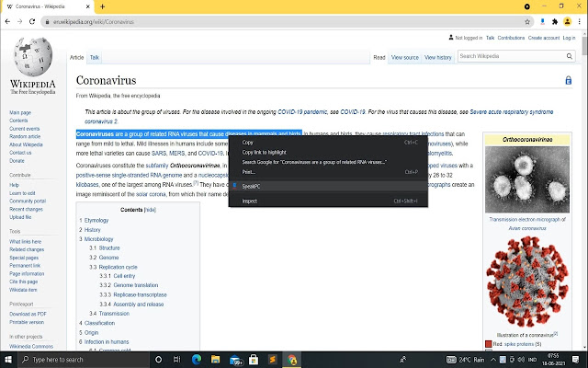
Task: Open a new browser tab
Action: (102, 6)
